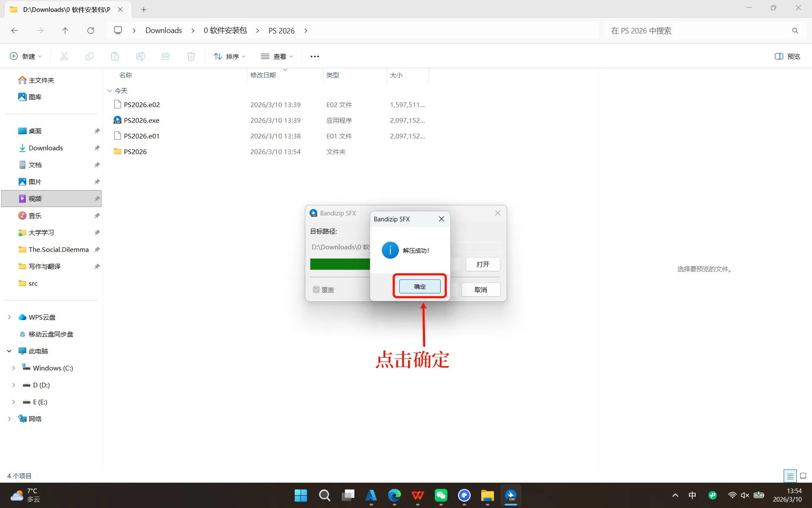Open the 新建 new item menu
Image resolution: width=812 pixels, height=508 pixels.
pyautogui.click(x=25, y=56)
